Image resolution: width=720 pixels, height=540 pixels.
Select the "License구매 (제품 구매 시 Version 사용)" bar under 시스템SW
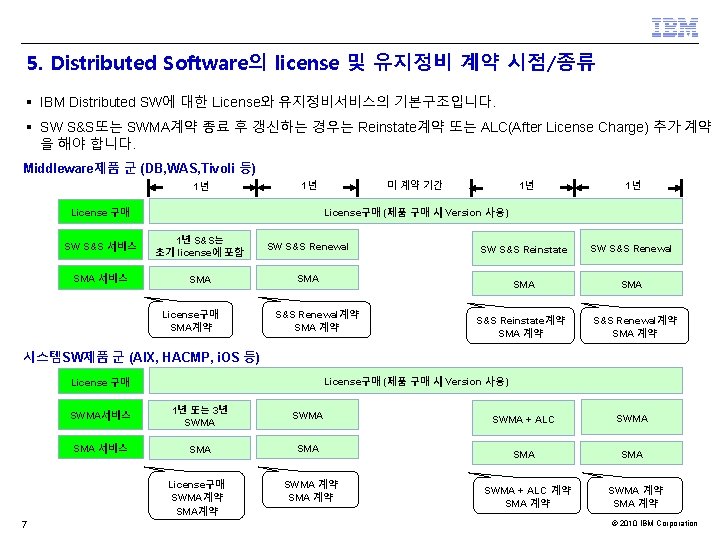416,381
